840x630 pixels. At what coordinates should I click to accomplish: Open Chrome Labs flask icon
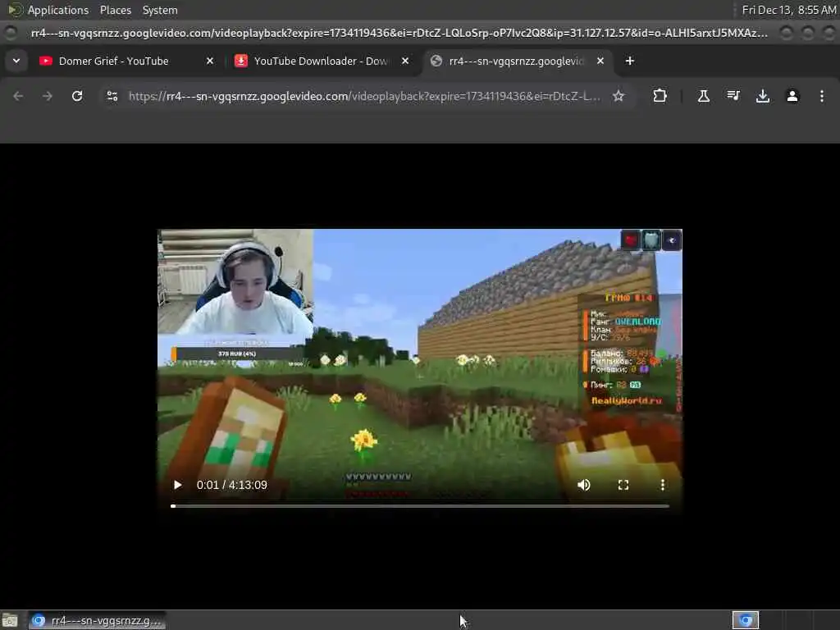(x=703, y=96)
